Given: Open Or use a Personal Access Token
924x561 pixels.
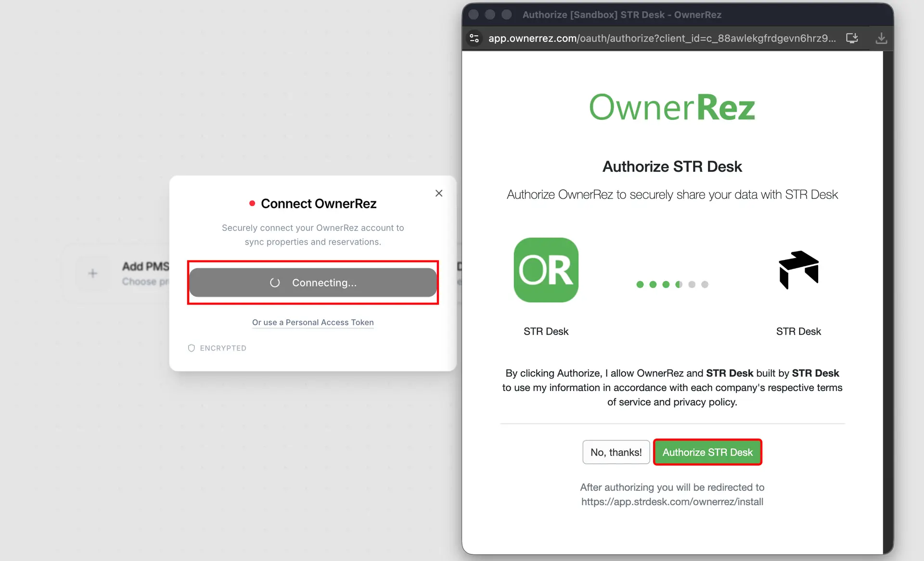Looking at the screenshot, I should click(x=313, y=323).
